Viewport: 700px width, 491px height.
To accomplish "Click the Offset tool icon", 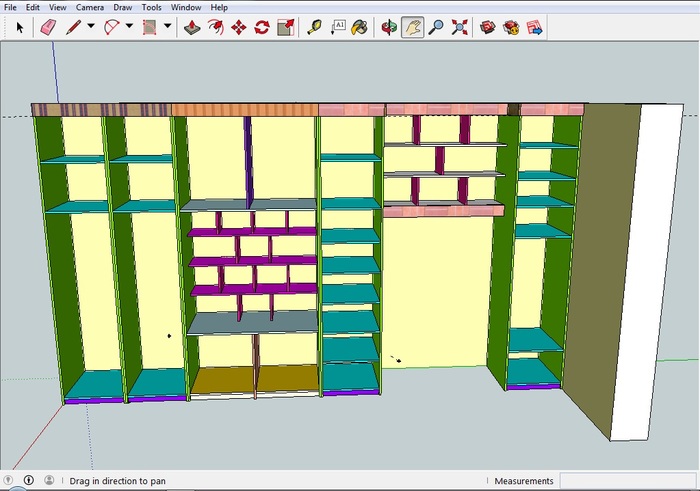I will point(216,28).
